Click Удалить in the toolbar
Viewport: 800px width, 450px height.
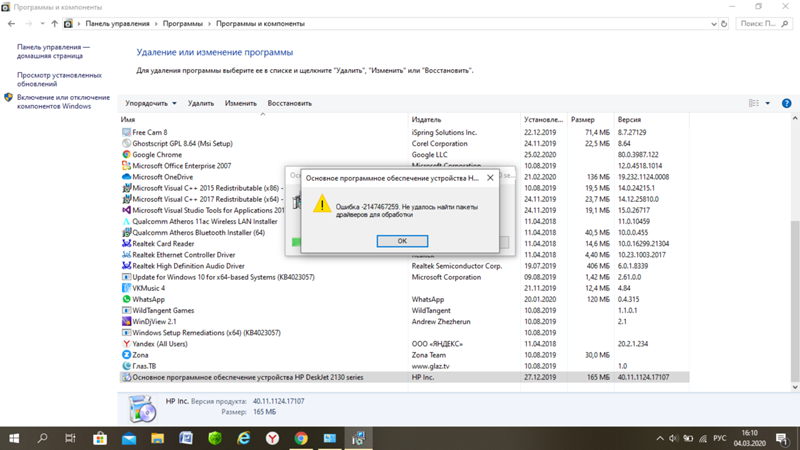coord(201,103)
